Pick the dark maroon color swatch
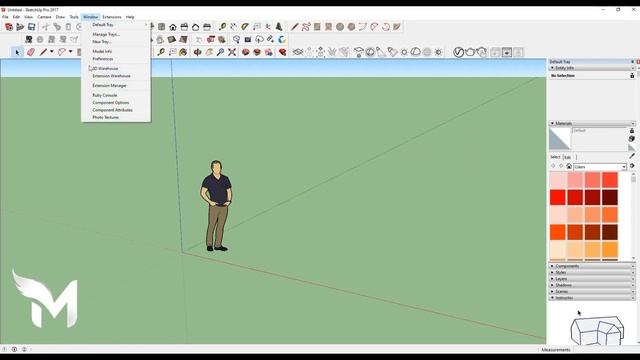 tap(609, 198)
